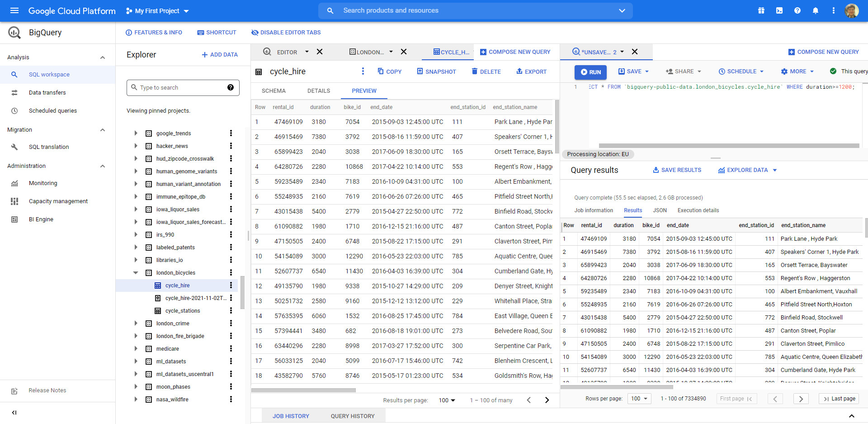
Task: Collapse the Administration section
Action: tap(103, 166)
